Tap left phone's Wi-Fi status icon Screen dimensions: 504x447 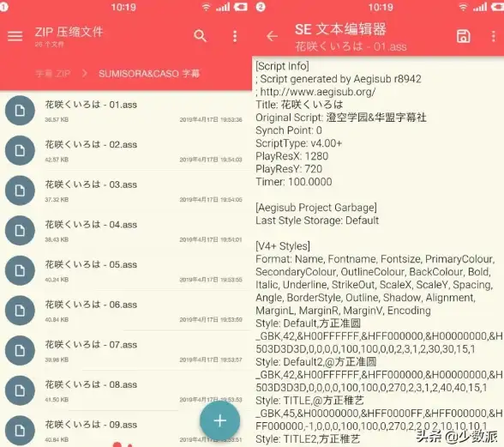click(x=206, y=7)
